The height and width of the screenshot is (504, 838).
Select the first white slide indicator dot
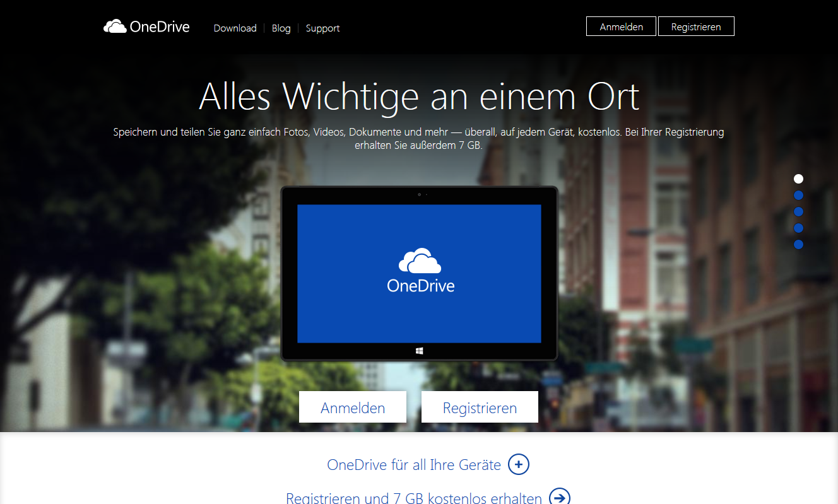[x=798, y=179]
